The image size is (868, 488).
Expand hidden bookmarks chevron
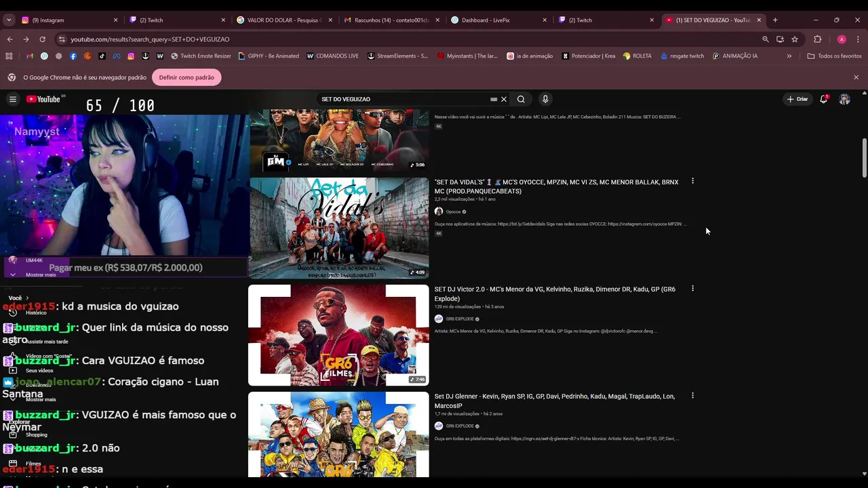click(789, 56)
